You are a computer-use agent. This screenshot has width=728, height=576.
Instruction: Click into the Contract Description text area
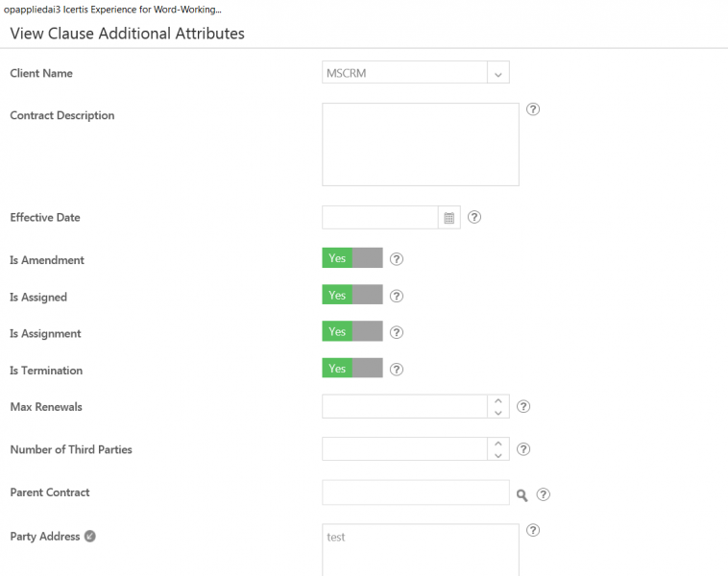tap(420, 144)
